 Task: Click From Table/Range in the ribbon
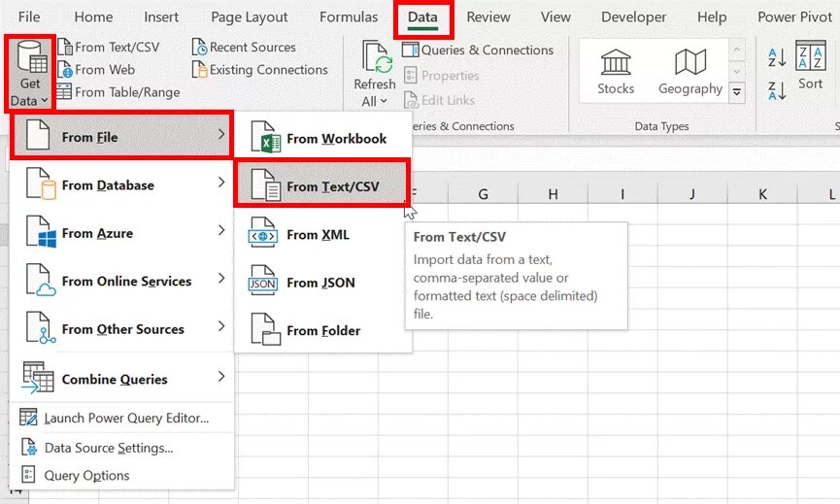click(x=118, y=92)
